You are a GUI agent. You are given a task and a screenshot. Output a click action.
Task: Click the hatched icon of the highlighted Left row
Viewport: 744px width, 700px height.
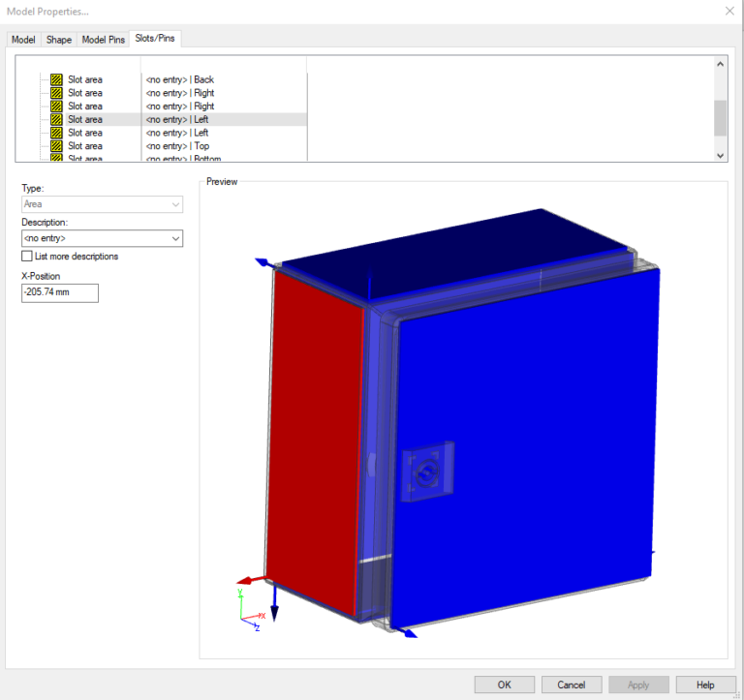tap(57, 119)
